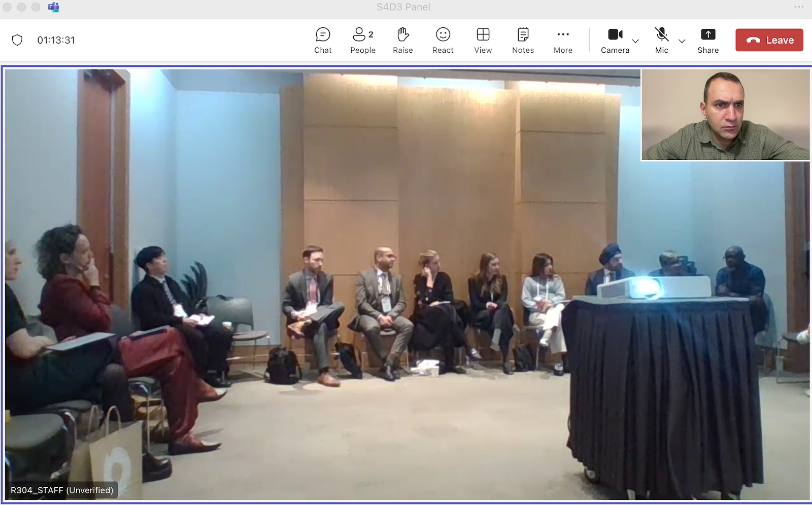This screenshot has height=505, width=812.
Task: Start sharing your screen via Share
Action: pos(707,40)
